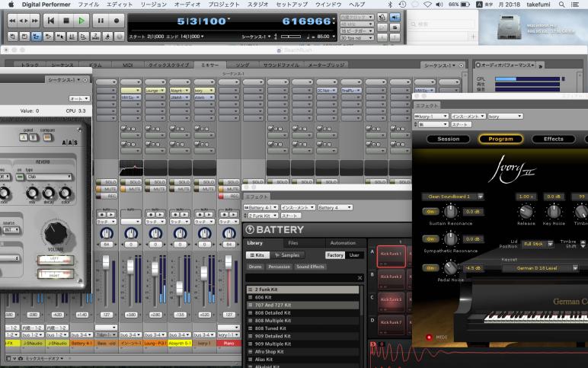Switch to the MIDI tab
The image size is (588, 368).
click(127, 65)
